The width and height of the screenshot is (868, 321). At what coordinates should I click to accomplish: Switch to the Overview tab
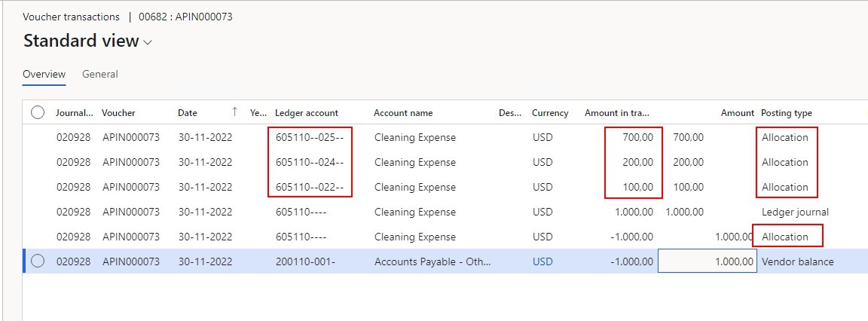44,74
